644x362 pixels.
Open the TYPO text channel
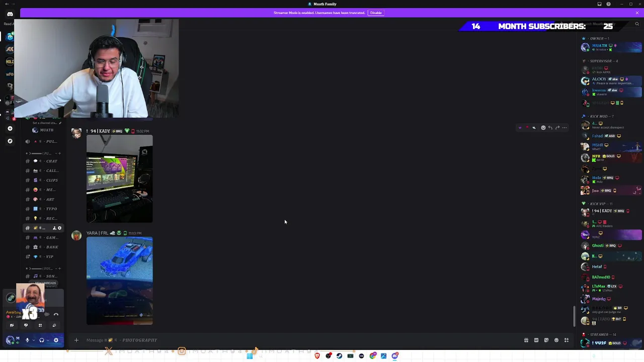click(x=44, y=209)
